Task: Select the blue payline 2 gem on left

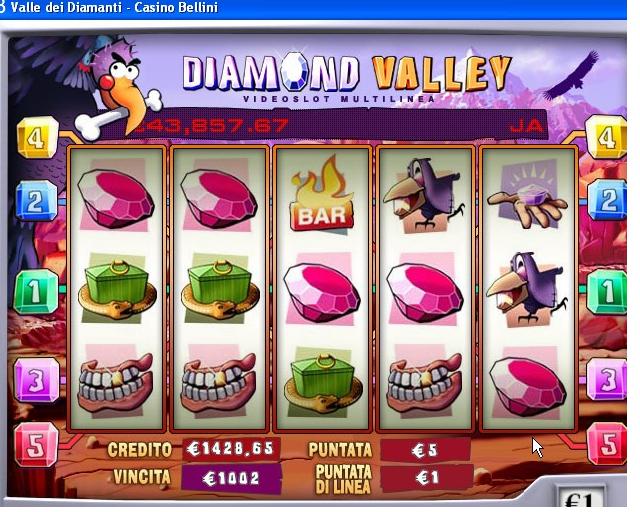Action: 37,201
